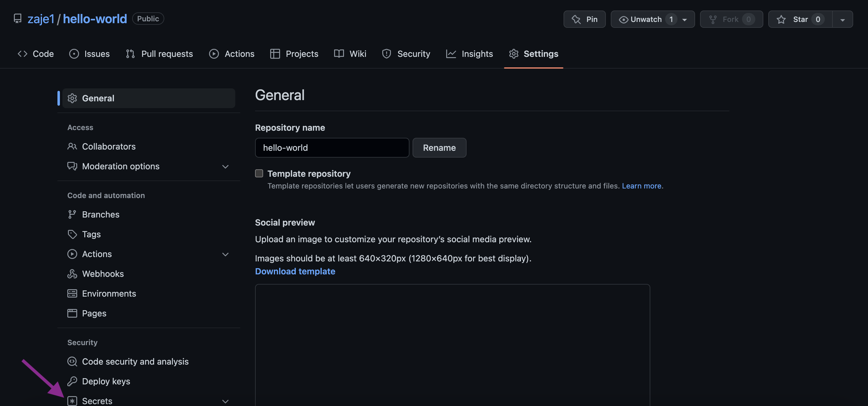Click the Secrets asterisk icon
The image size is (868, 406).
[x=72, y=401]
